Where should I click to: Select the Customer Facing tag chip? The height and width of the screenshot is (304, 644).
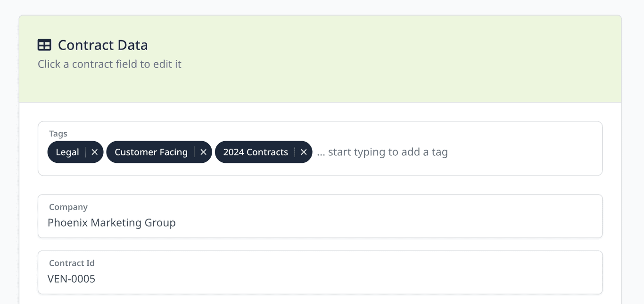[151, 152]
